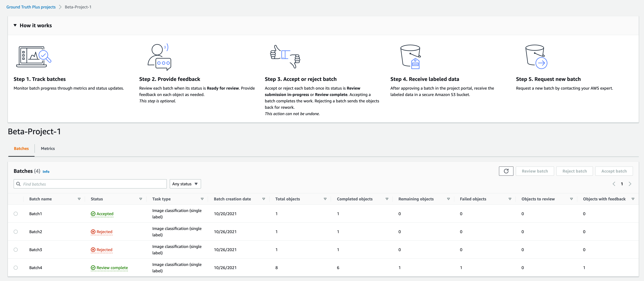The height and width of the screenshot is (281, 644).
Task: Select the radio button for Batch4
Action: point(16,267)
